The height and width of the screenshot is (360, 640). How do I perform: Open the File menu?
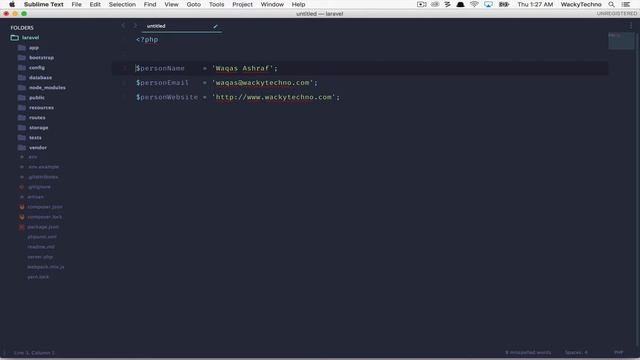[76, 4]
